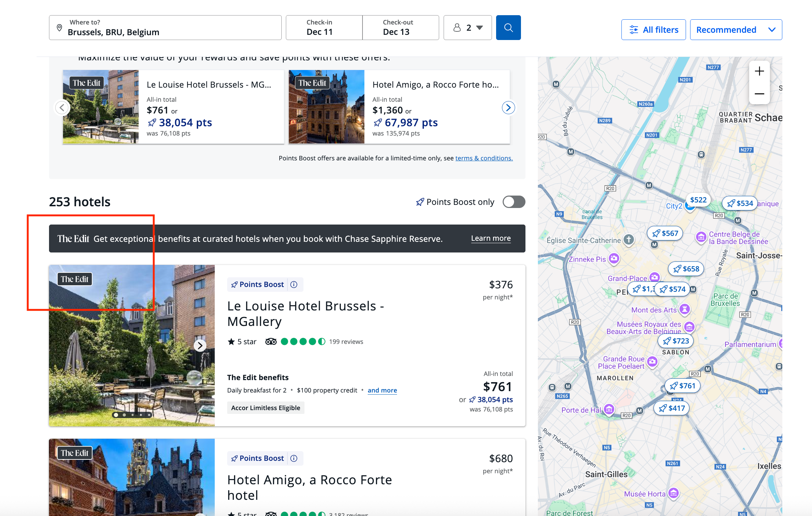
Task: Click the Musée Horta map pin
Action: tap(673, 493)
